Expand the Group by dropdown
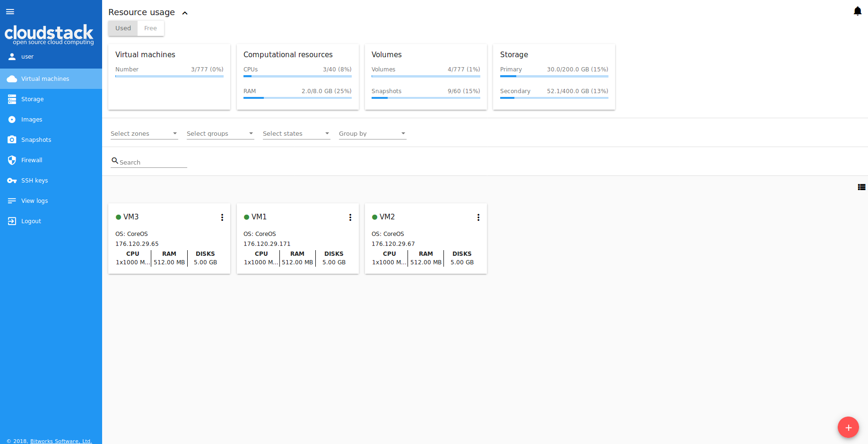 pos(372,134)
